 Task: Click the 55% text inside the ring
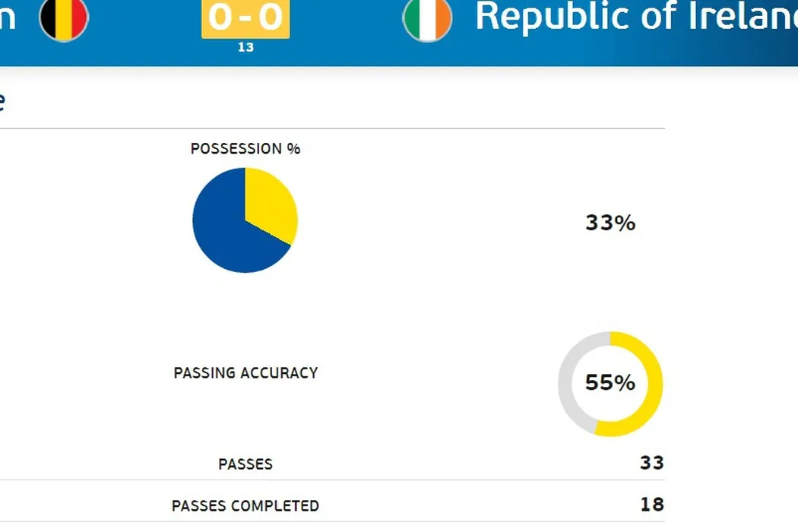(x=610, y=383)
